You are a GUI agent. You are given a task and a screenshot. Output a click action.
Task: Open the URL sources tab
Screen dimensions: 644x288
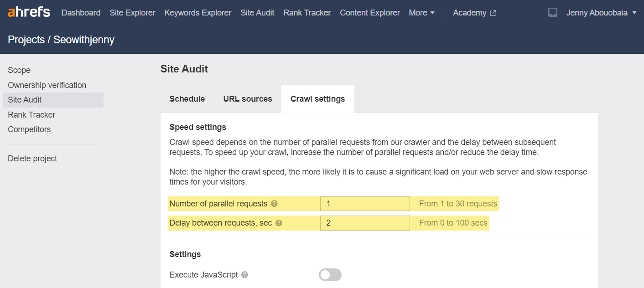(x=248, y=98)
